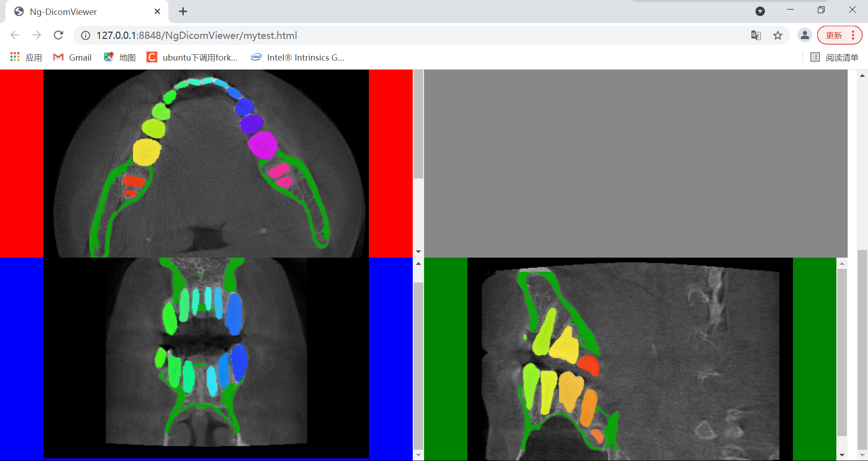Open the 地图 maps bookmark
Image resolution: width=868 pixels, height=461 pixels.
point(120,57)
